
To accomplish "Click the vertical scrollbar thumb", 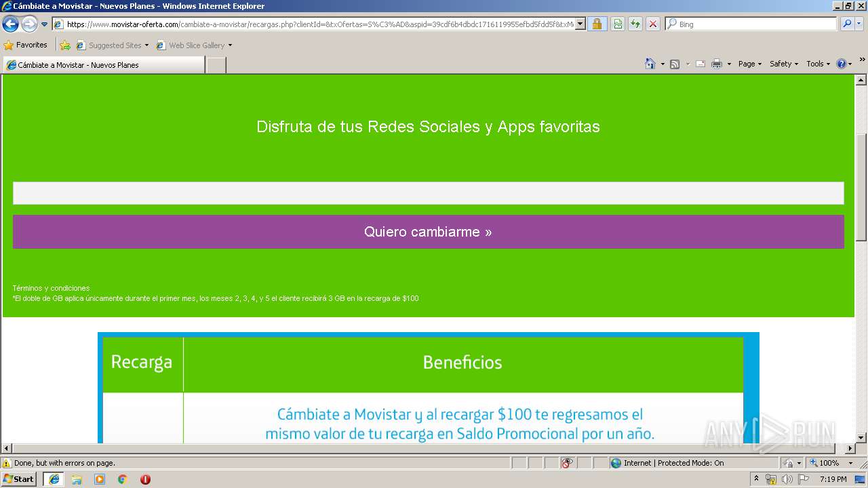I will click(861, 187).
